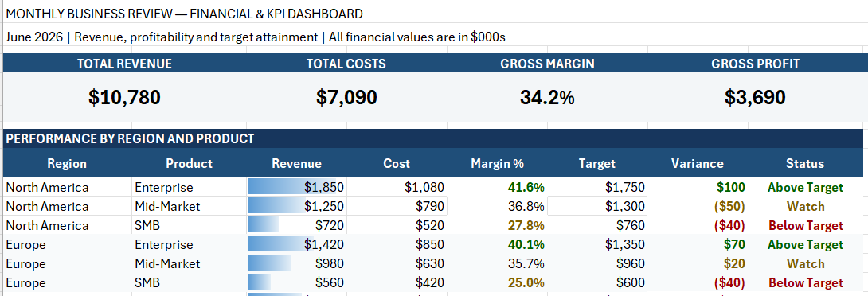Select the $960 target cell
868x296 pixels.
[596, 263]
